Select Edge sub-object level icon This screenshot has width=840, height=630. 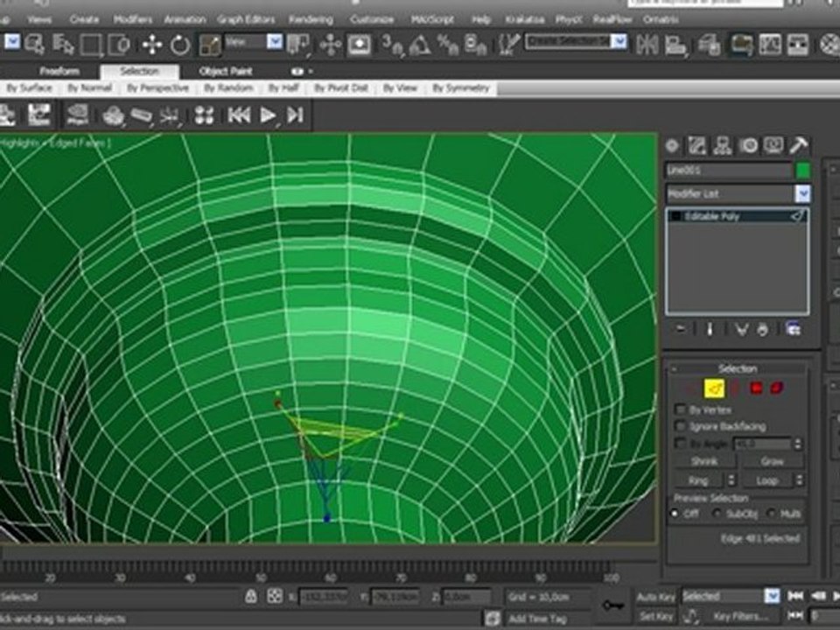point(714,388)
